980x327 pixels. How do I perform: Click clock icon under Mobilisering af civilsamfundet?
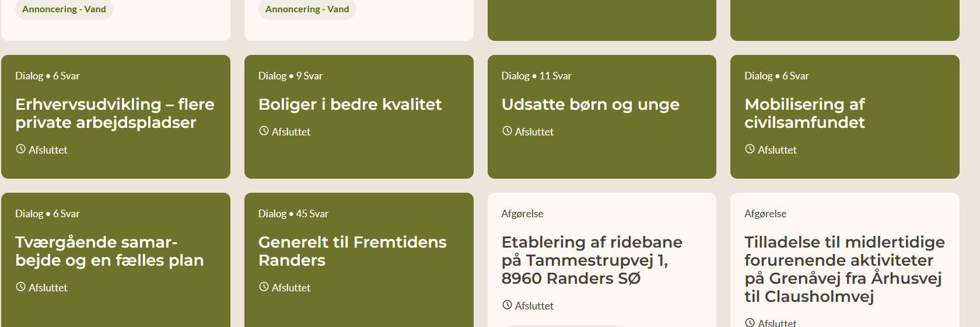(x=750, y=149)
